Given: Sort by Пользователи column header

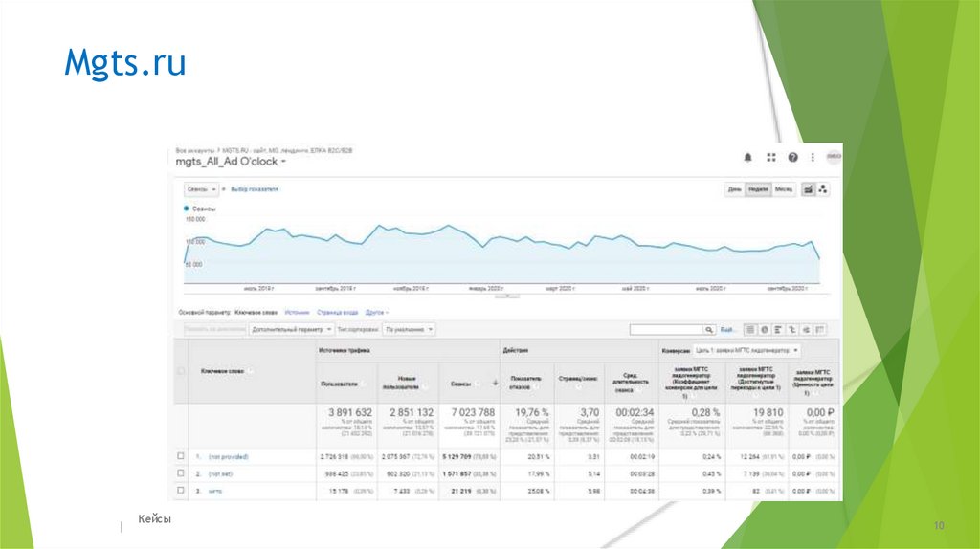Looking at the screenshot, I should pos(340,384).
